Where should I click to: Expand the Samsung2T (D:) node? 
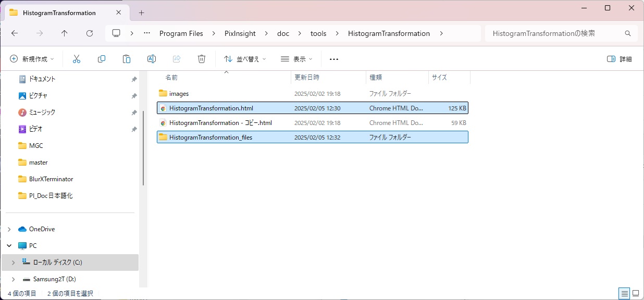[13, 279]
